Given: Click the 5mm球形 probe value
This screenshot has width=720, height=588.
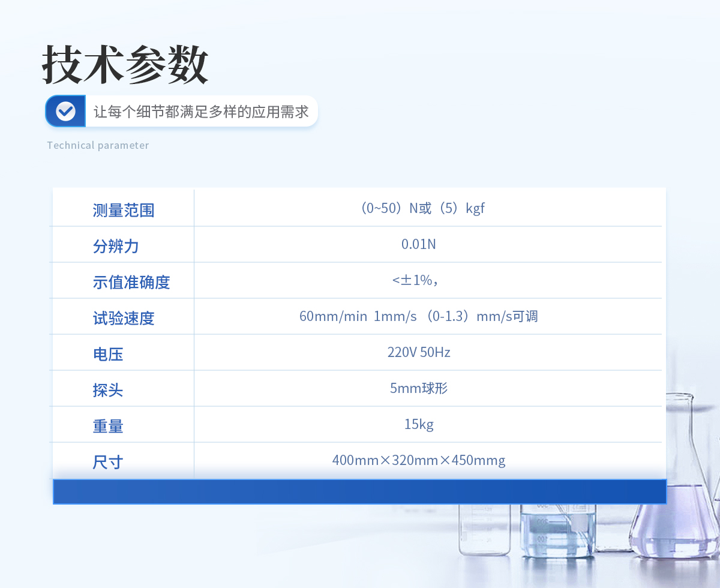Looking at the screenshot, I should point(419,388).
